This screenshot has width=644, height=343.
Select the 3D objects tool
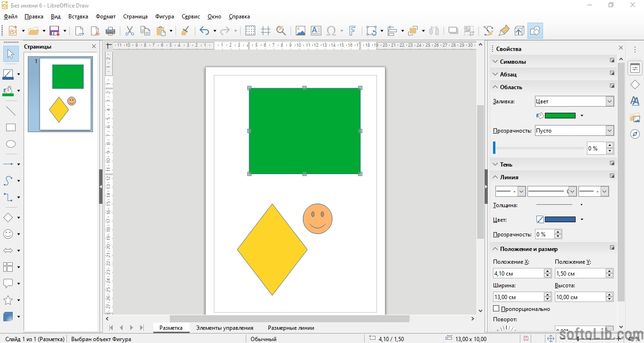tap(8, 317)
